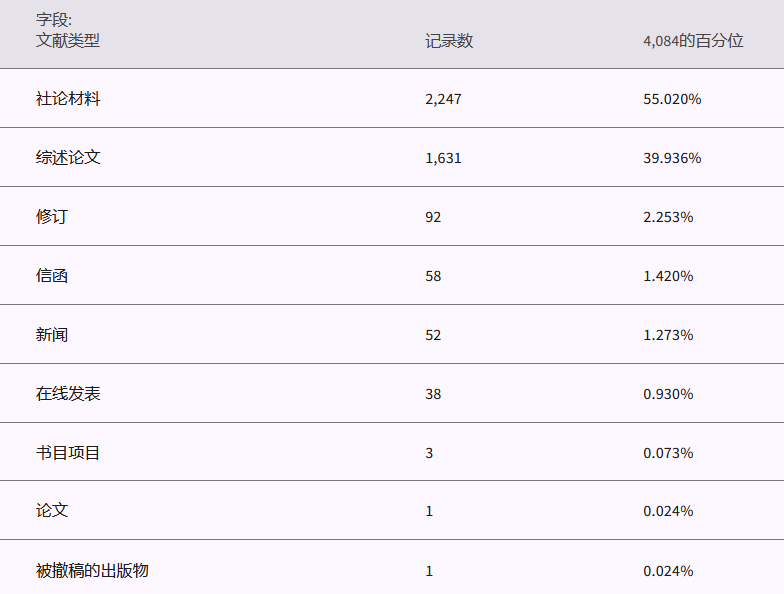Choose the 信函 document type
This screenshot has height=594, width=784.
(x=52, y=275)
